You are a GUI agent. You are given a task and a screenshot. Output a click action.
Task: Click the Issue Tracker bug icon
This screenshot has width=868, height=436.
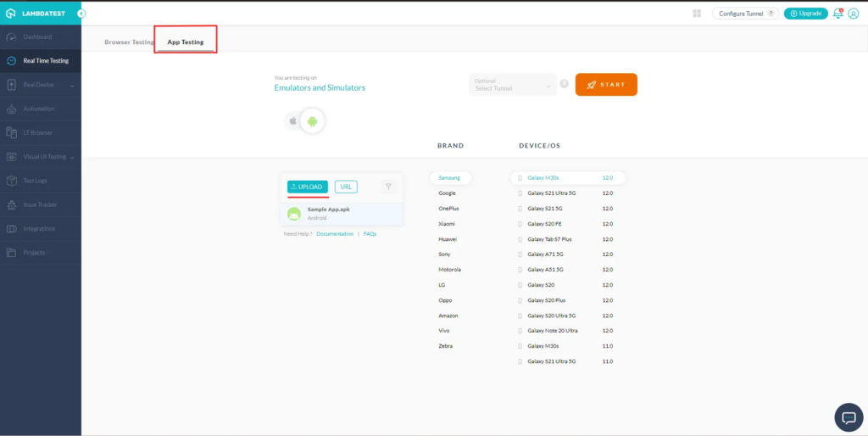[11, 205]
